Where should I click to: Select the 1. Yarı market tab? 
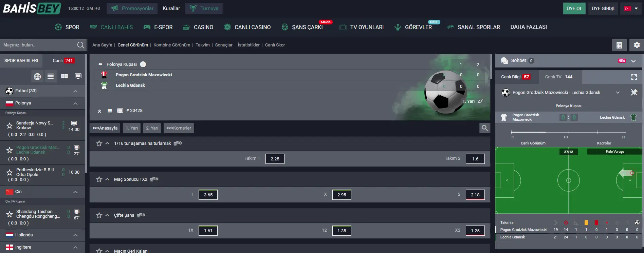132,128
